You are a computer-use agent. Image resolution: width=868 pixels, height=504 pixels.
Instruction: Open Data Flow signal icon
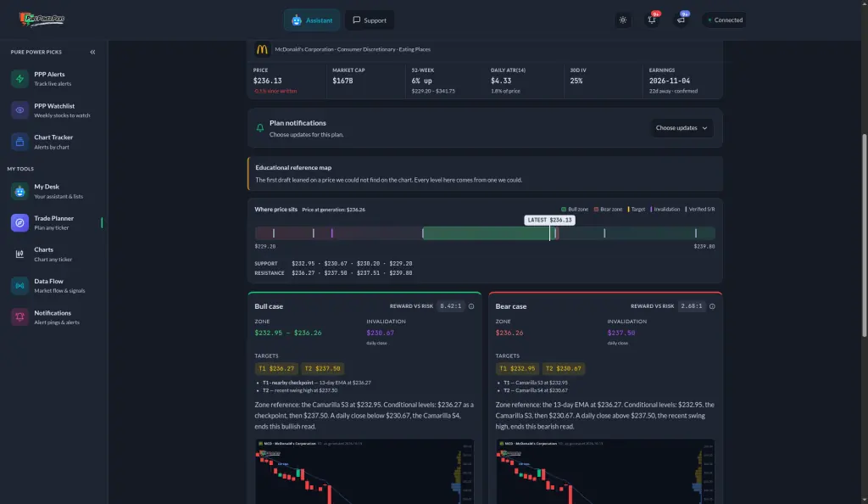pos(19,286)
